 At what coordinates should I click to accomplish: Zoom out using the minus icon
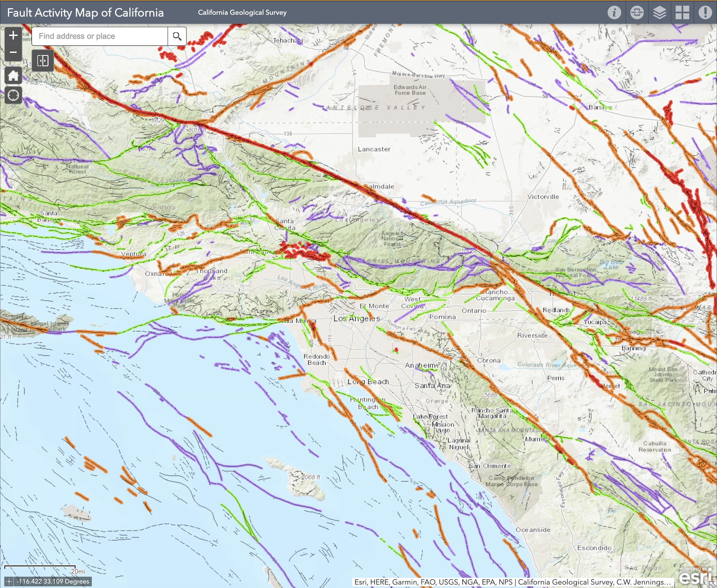[x=13, y=52]
